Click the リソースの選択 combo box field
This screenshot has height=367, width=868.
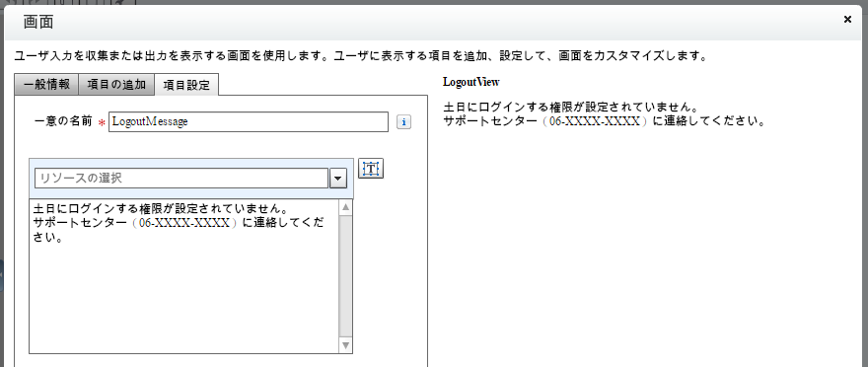click(x=181, y=179)
